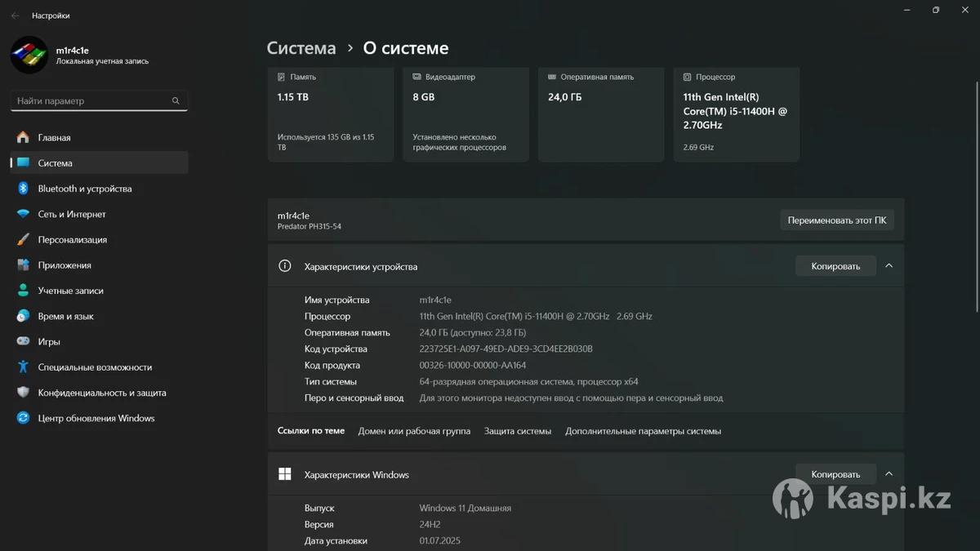
Task: Click the Видеоадаптер card icon
Action: coord(417,77)
